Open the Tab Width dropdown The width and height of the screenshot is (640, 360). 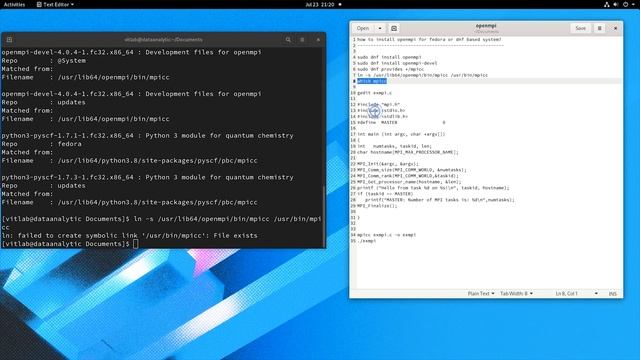coord(516,293)
